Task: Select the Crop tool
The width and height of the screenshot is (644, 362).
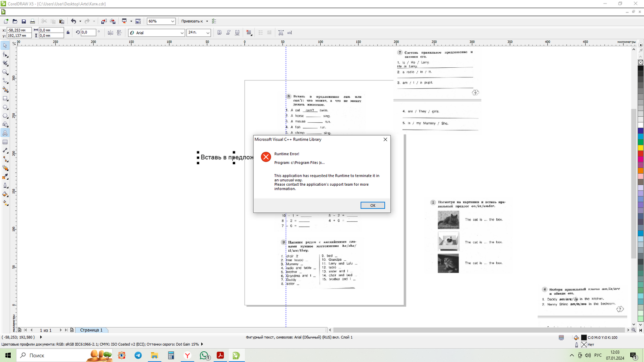Action: pos(5,63)
